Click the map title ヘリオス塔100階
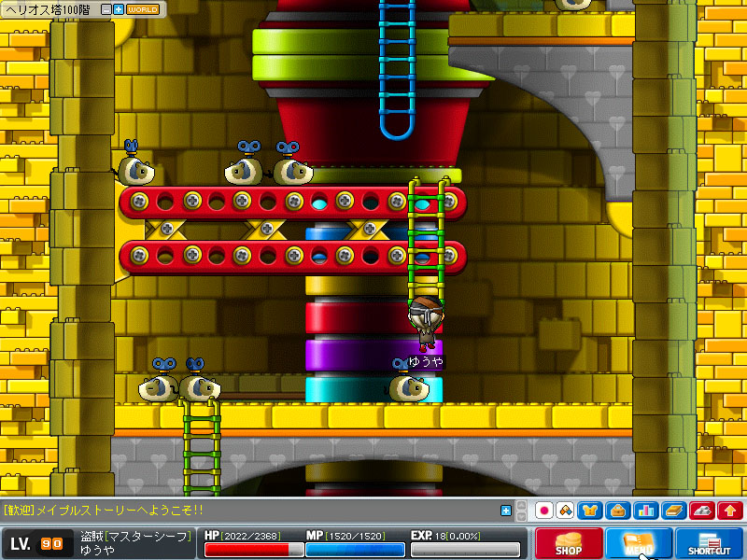Viewport: 747px width, 560px height. click(48, 9)
